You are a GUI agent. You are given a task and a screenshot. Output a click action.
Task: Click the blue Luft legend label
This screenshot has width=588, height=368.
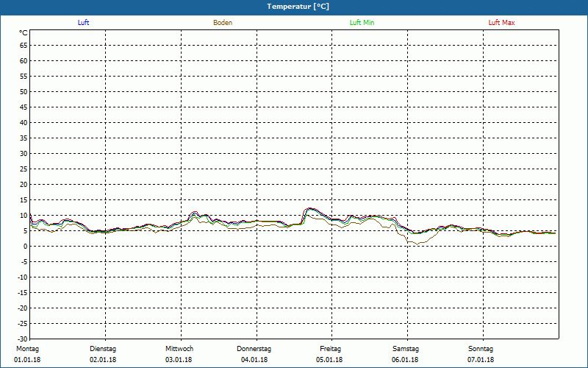(83, 23)
